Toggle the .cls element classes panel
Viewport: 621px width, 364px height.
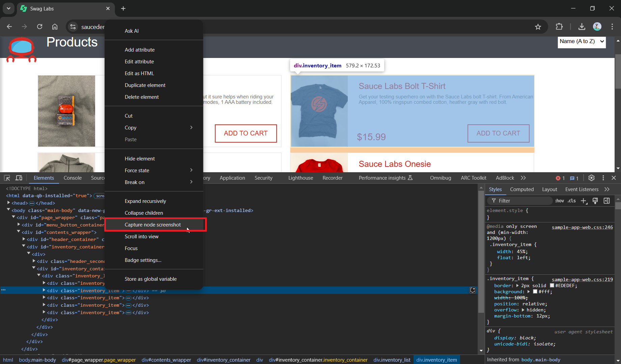coord(572,201)
